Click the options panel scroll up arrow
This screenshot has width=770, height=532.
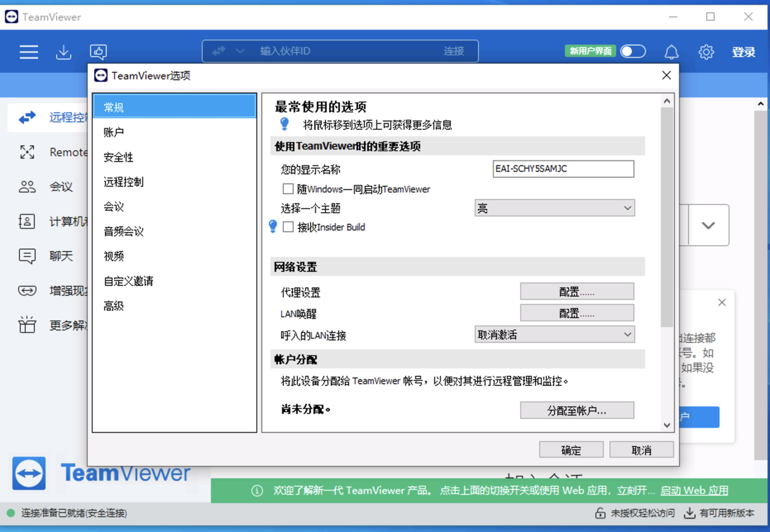click(x=667, y=101)
